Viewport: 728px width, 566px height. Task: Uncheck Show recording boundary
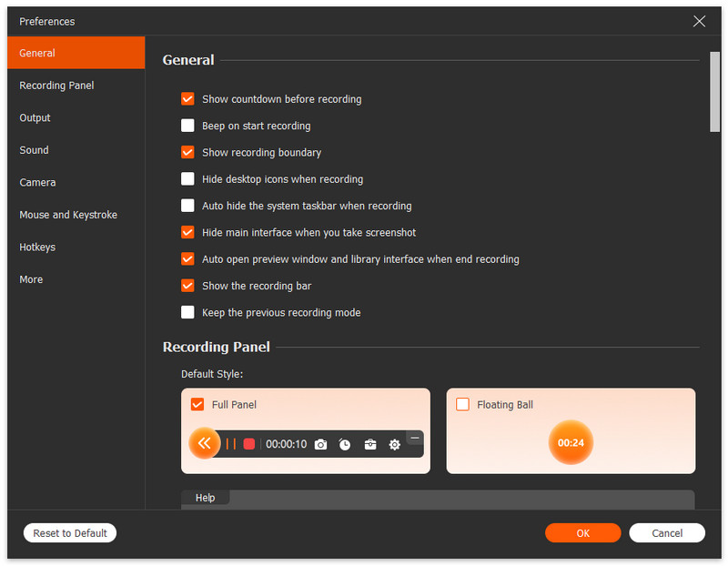tap(187, 152)
